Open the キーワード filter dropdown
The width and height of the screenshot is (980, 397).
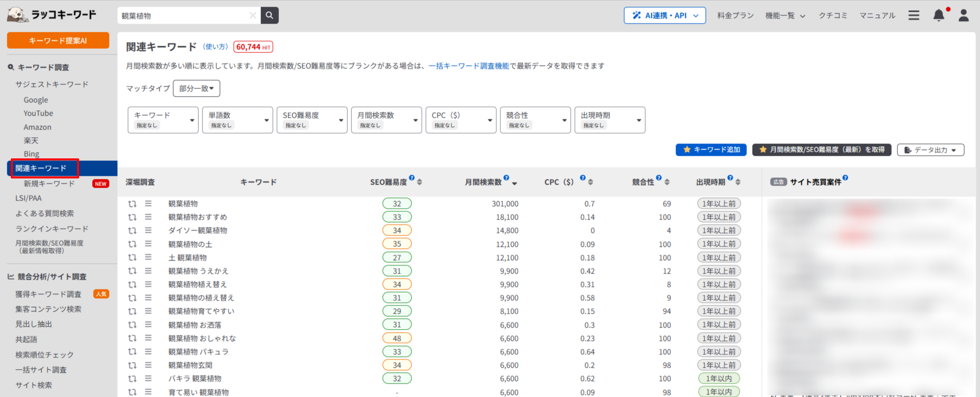(x=163, y=120)
